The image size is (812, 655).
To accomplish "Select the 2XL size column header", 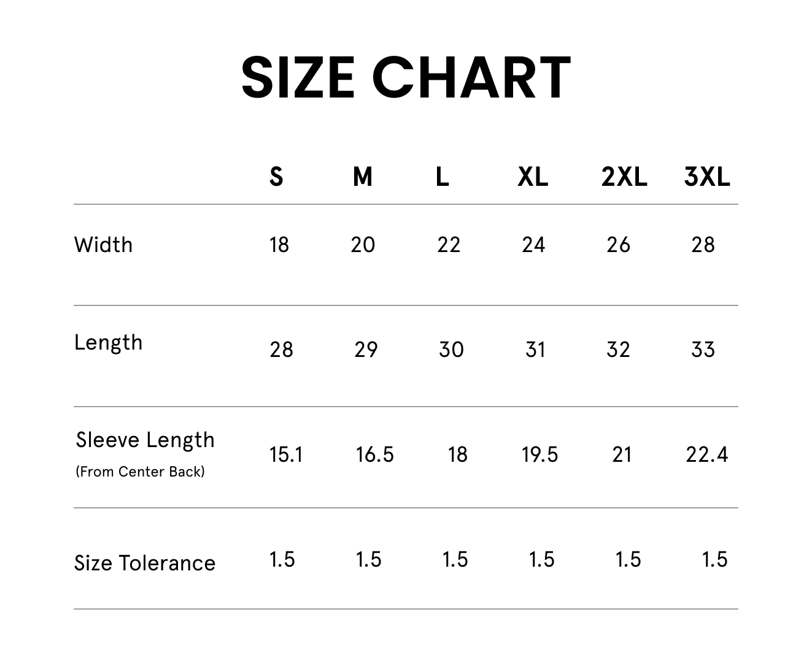I will point(624,177).
